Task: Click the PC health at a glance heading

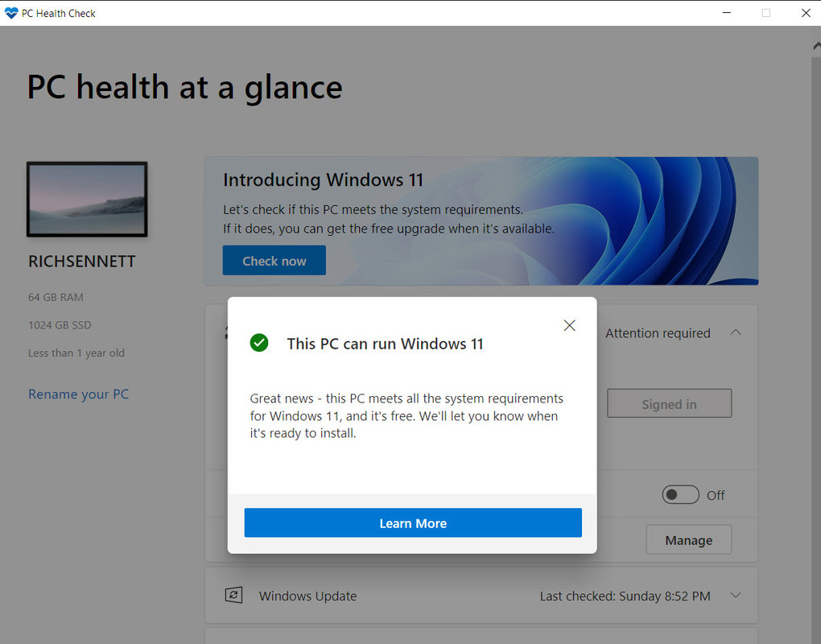Action: [185, 87]
